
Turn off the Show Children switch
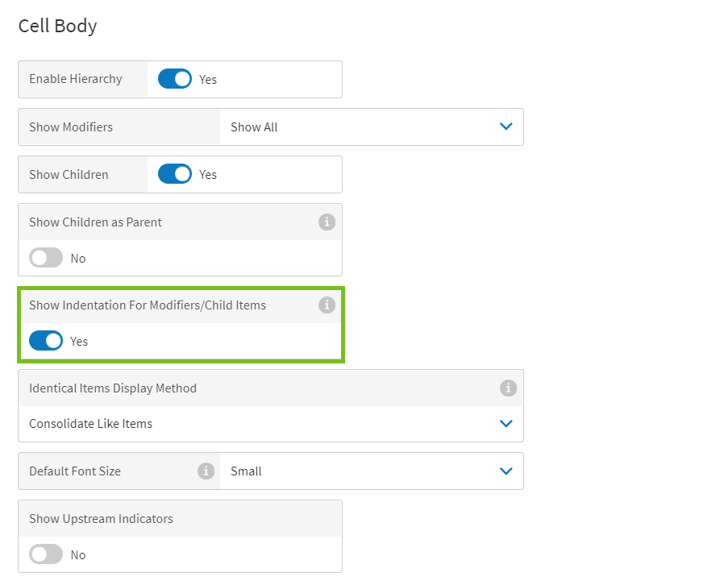click(174, 174)
